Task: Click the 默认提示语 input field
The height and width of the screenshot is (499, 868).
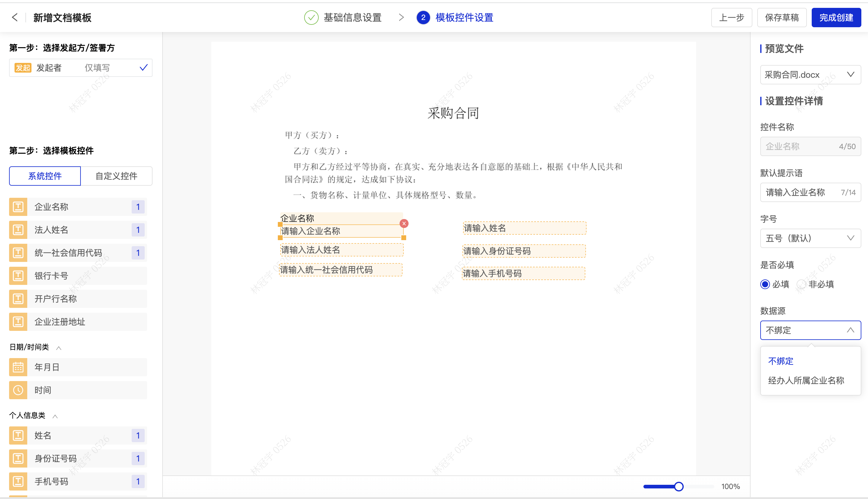Action: 810,192
